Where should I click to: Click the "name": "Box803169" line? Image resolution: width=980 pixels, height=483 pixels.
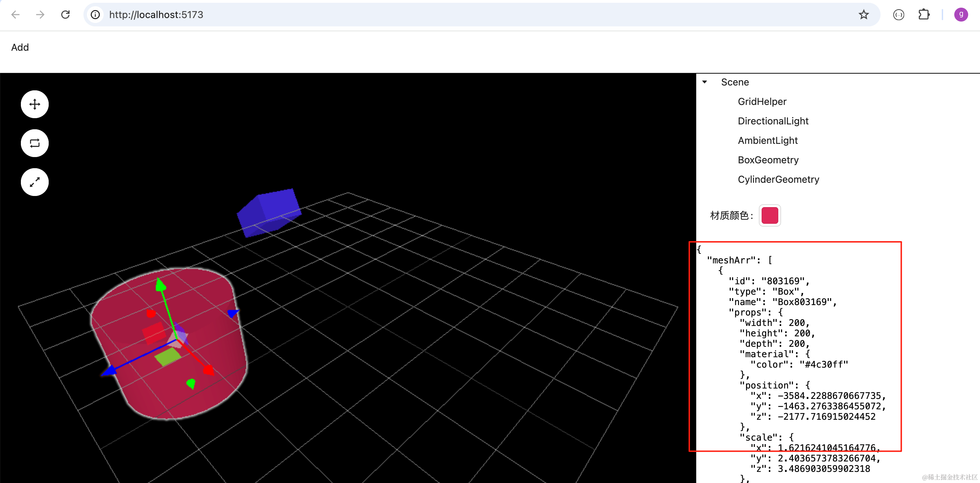(782, 302)
